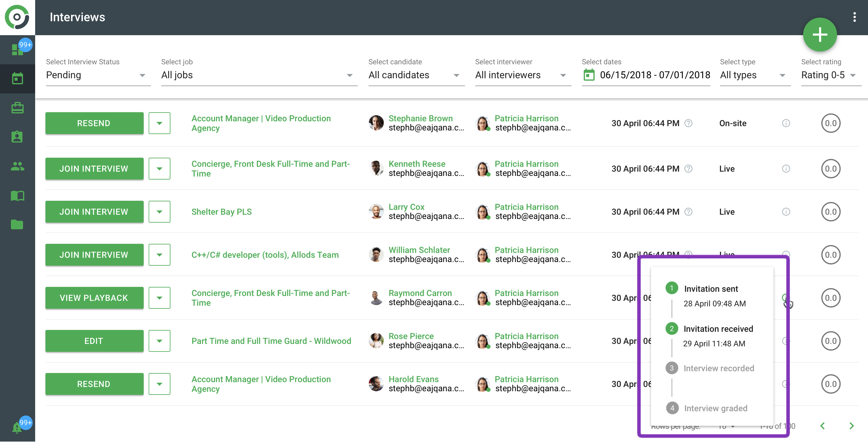Image resolution: width=868 pixels, height=444 pixels.
Task: Open the notifications bell icon
Action: (x=17, y=428)
